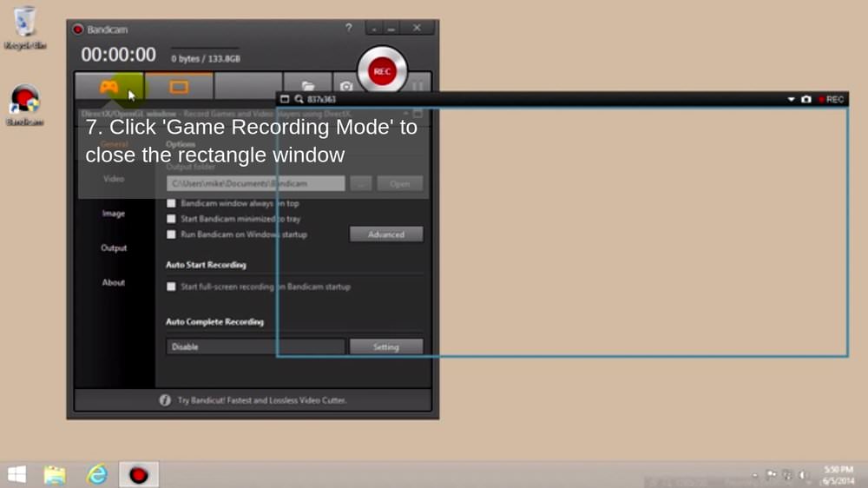Select the Game Recording Mode gamepad icon
This screenshot has height=488, width=868.
tap(109, 87)
